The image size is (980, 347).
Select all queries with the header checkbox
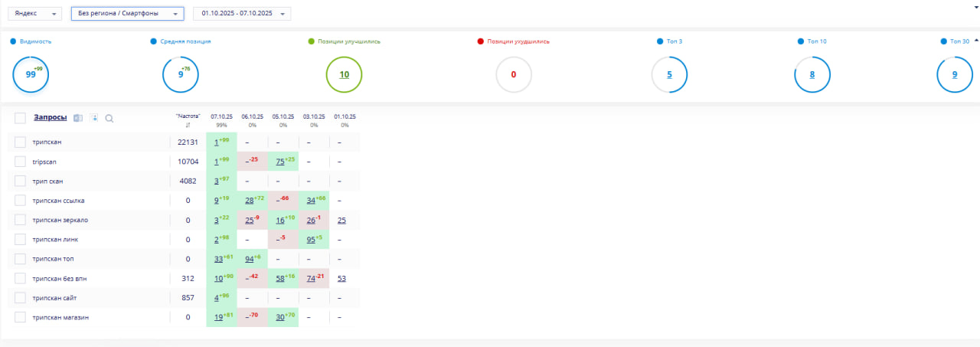[20, 118]
